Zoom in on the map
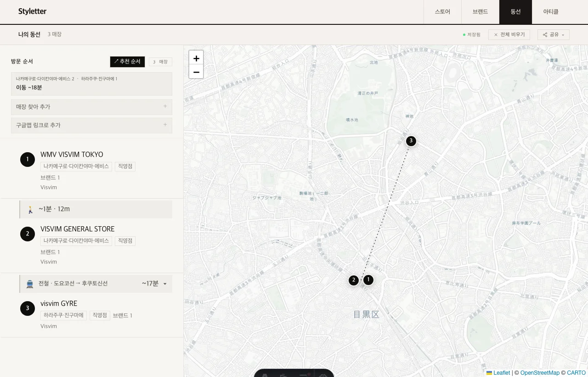 (x=196, y=58)
